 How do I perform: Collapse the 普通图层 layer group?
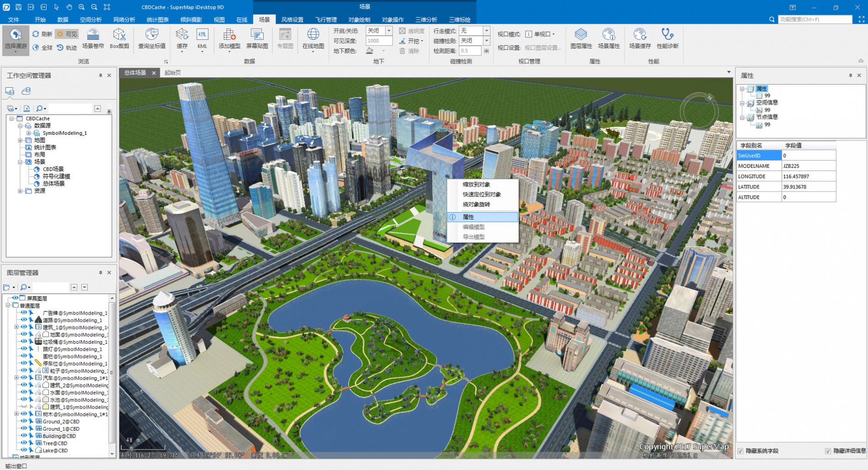[x=8, y=305]
